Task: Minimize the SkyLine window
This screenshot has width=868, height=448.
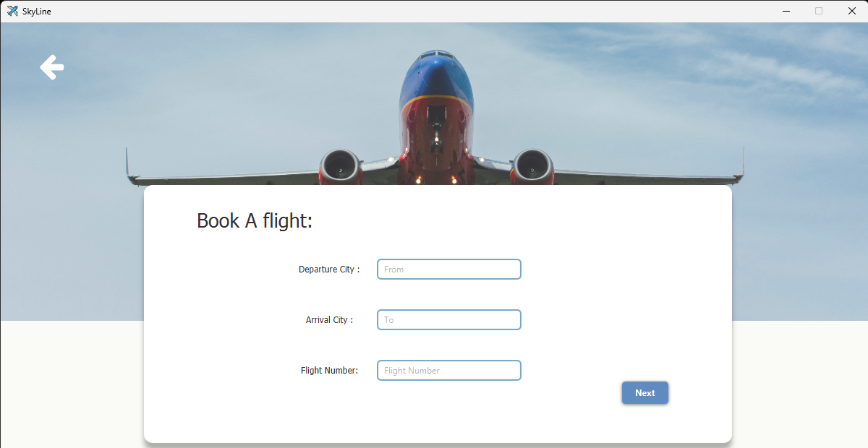Action: 786,11
